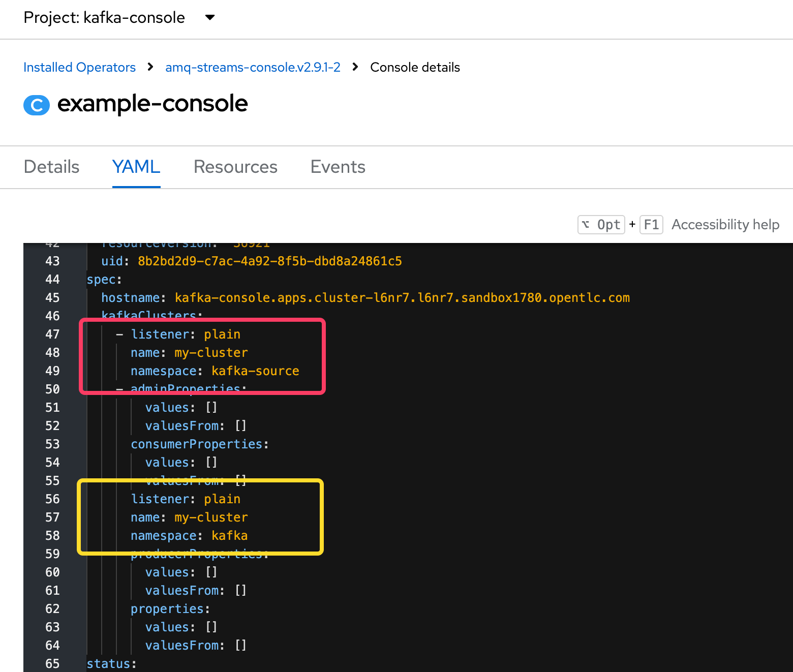
Task: Click the blue Console resource badge icon
Action: coord(37,105)
